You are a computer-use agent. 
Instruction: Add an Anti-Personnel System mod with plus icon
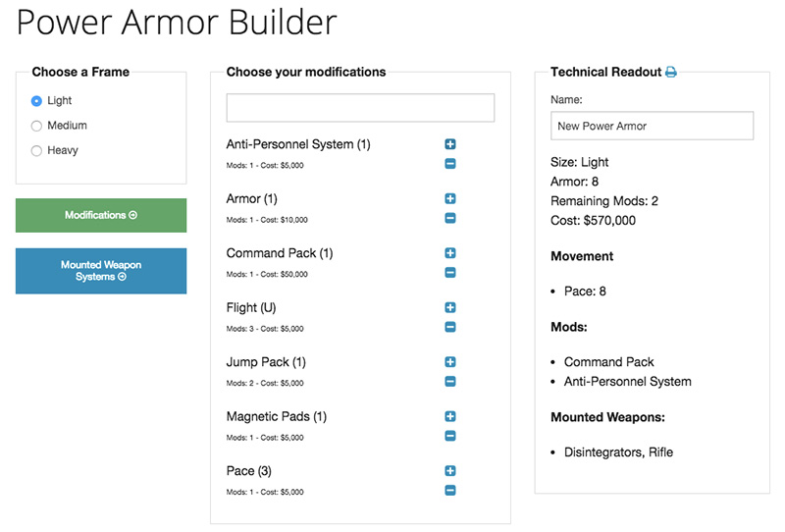click(450, 144)
